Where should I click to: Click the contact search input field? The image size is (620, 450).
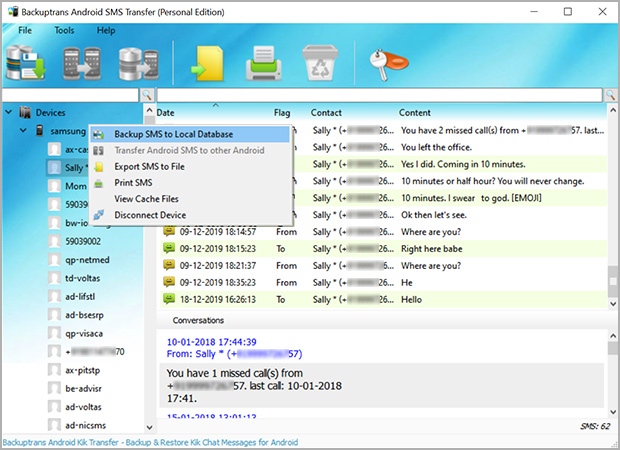click(70, 95)
